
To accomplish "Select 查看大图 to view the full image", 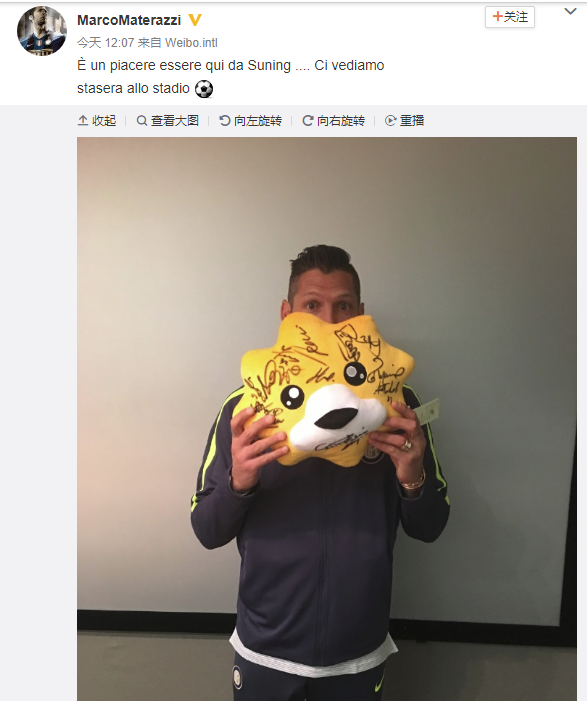I will click(175, 121).
